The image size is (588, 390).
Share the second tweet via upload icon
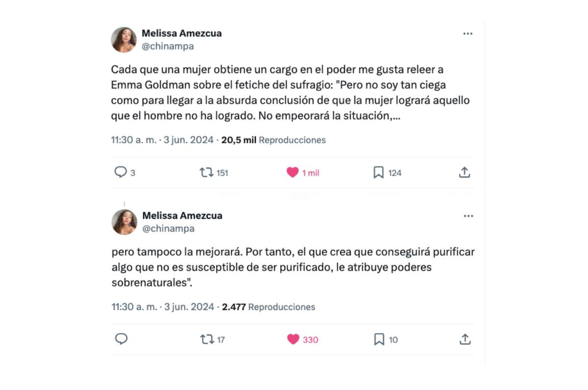[465, 339]
